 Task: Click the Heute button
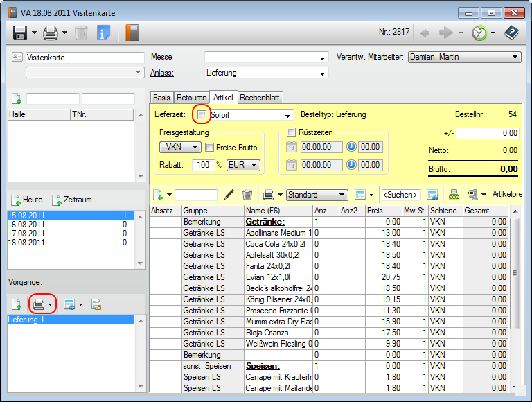26,200
